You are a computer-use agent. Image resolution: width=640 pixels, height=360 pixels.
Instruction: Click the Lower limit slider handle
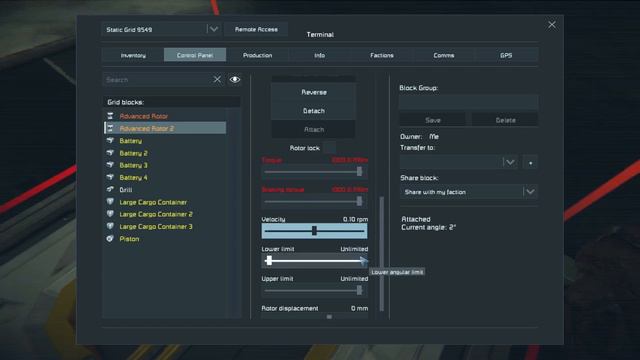click(269, 260)
